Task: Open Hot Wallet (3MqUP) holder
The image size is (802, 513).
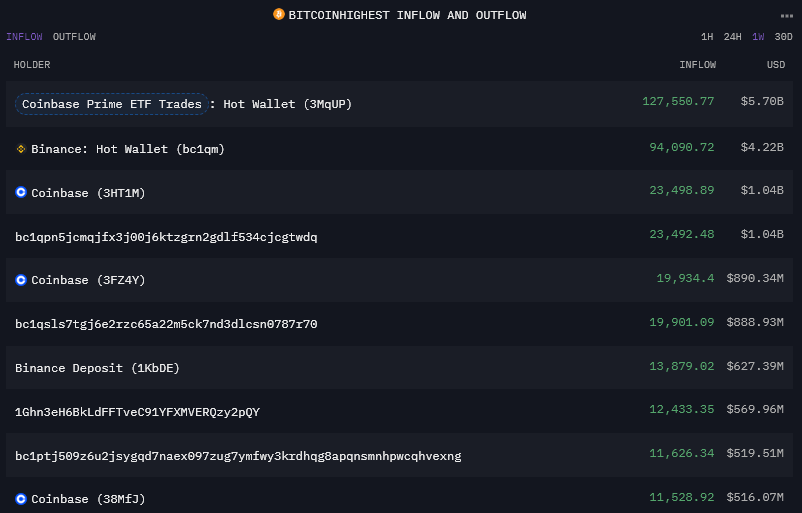Action: [287, 104]
